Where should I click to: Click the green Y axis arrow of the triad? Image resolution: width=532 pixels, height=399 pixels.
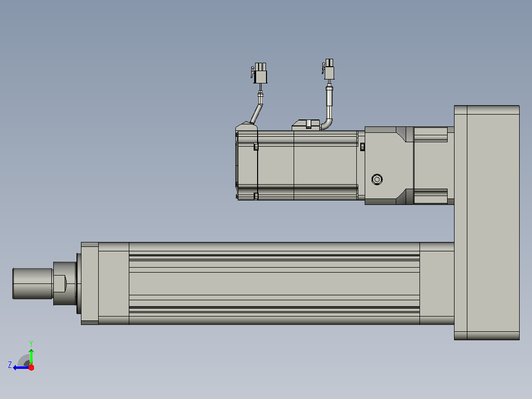[31, 357]
